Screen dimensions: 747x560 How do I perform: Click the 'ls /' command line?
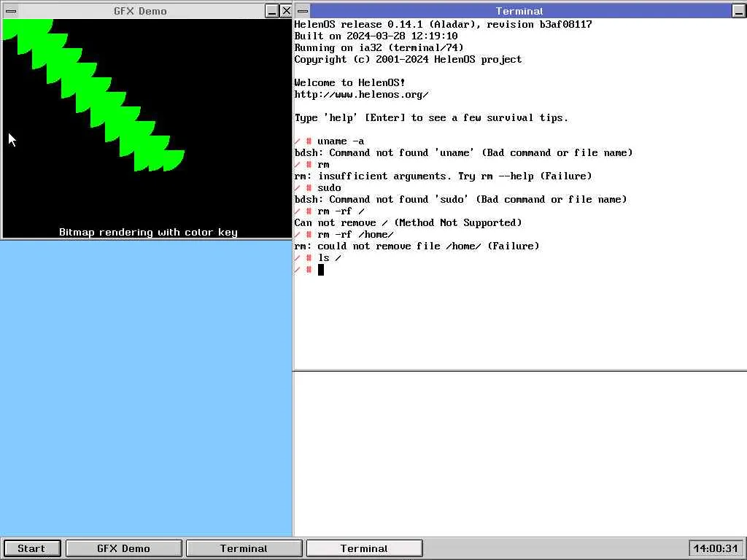(318, 257)
